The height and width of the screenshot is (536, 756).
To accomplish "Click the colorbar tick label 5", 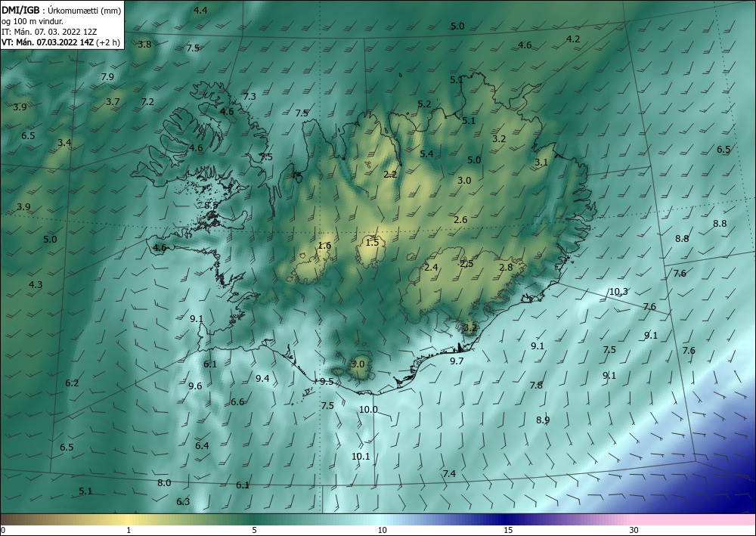I will [x=254, y=531].
